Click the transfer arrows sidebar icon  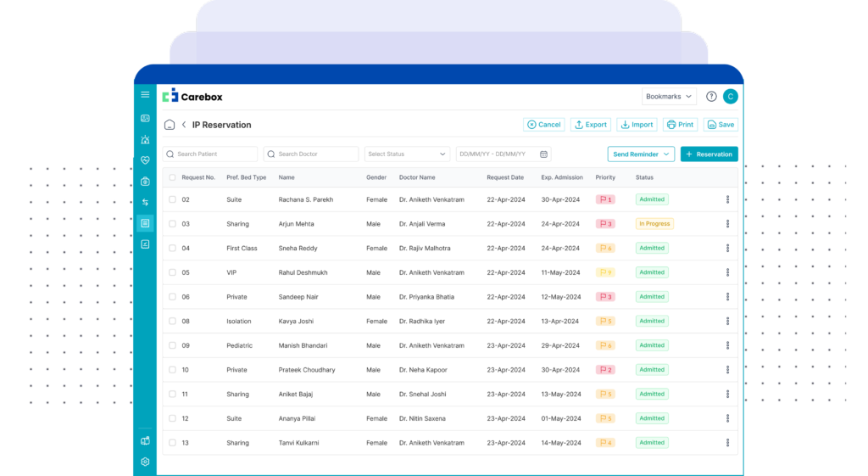(x=145, y=202)
